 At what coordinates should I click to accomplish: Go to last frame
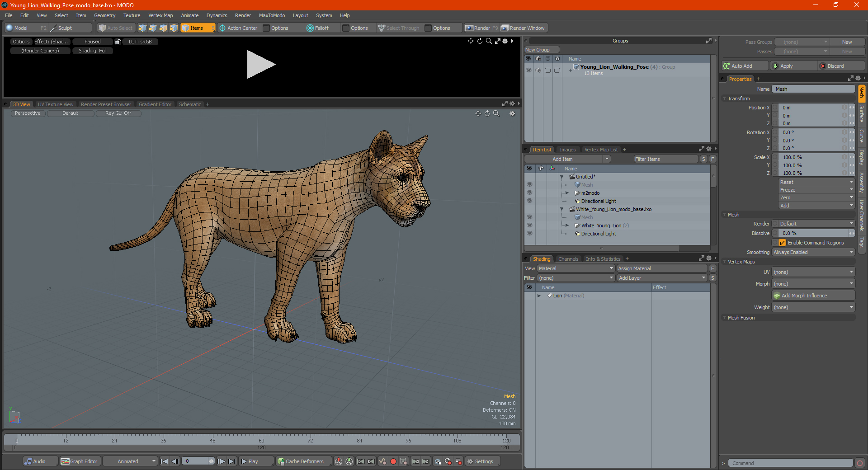coord(232,461)
